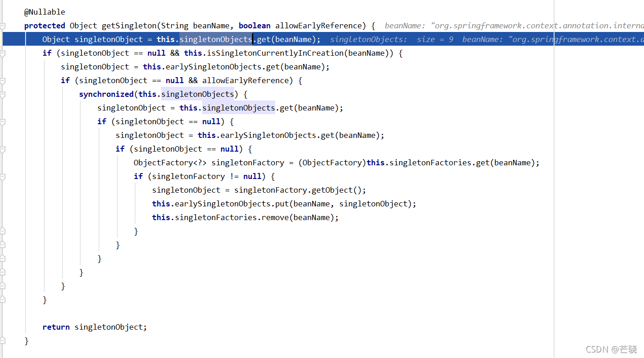
Task: Collapse first inner 'singletonObject == null' if fold
Action: pyautogui.click(x=2, y=122)
